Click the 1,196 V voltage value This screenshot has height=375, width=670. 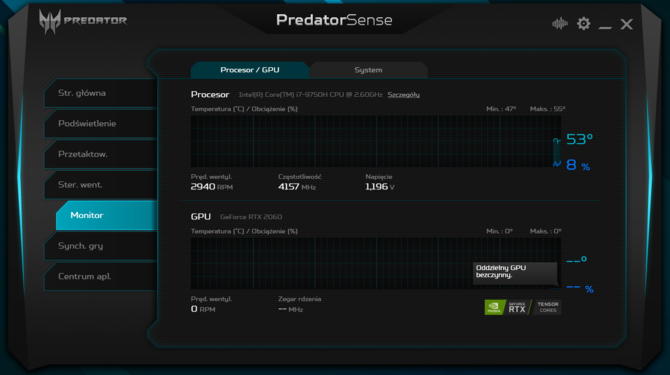(379, 187)
